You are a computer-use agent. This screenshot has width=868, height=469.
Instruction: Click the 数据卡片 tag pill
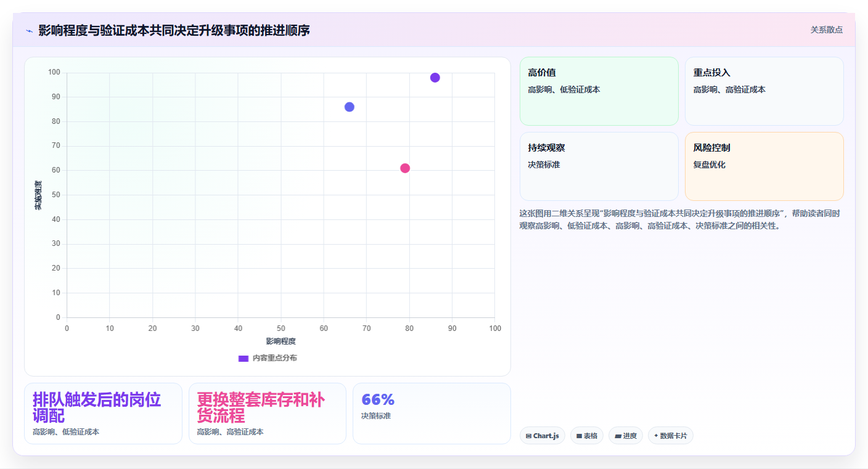[671, 436]
